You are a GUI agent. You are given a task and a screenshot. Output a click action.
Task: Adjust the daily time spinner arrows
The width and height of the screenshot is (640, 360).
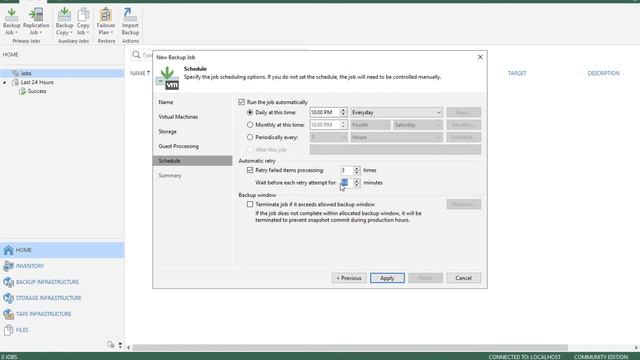(343, 112)
